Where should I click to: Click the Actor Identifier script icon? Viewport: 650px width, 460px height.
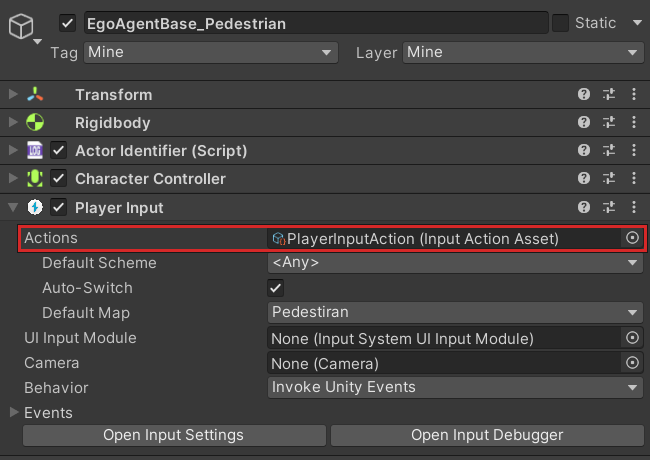tap(35, 150)
